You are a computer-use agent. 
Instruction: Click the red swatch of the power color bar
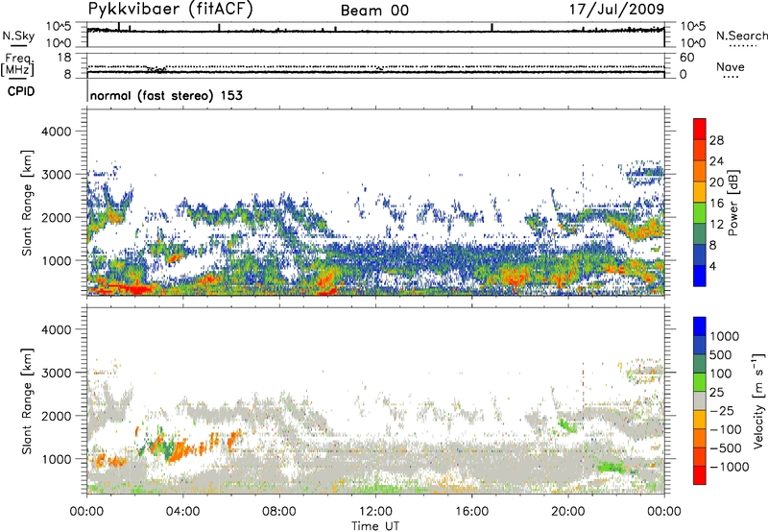(700, 130)
